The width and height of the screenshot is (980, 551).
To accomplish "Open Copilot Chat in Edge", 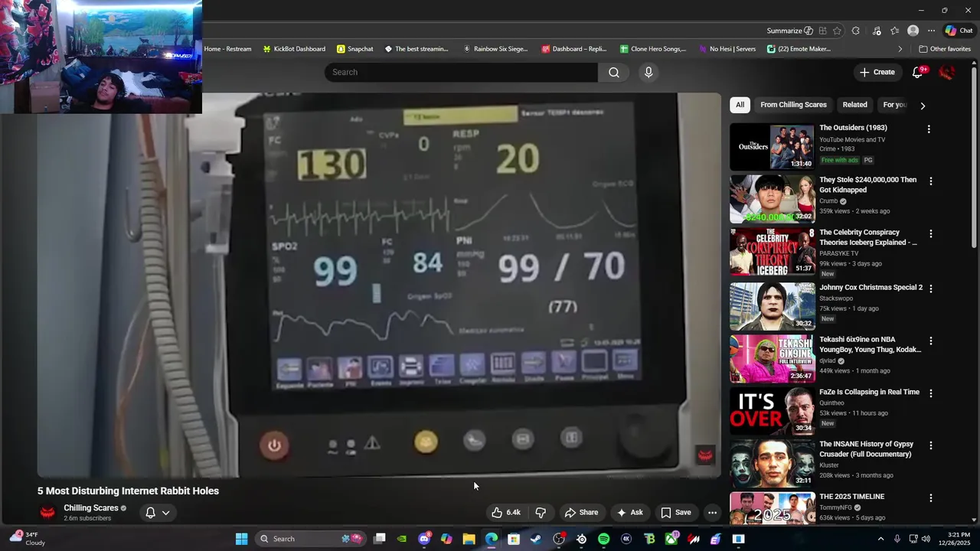I will pyautogui.click(x=959, y=31).
